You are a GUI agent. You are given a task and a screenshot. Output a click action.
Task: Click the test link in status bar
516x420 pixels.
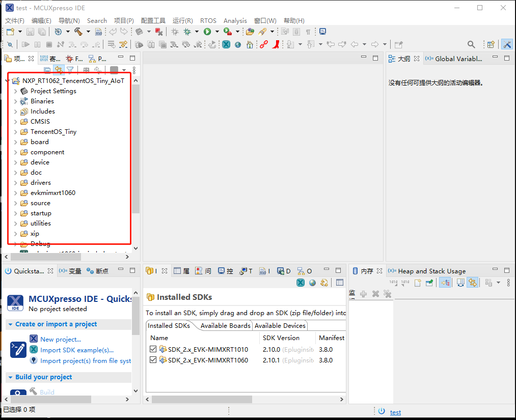[x=396, y=412]
